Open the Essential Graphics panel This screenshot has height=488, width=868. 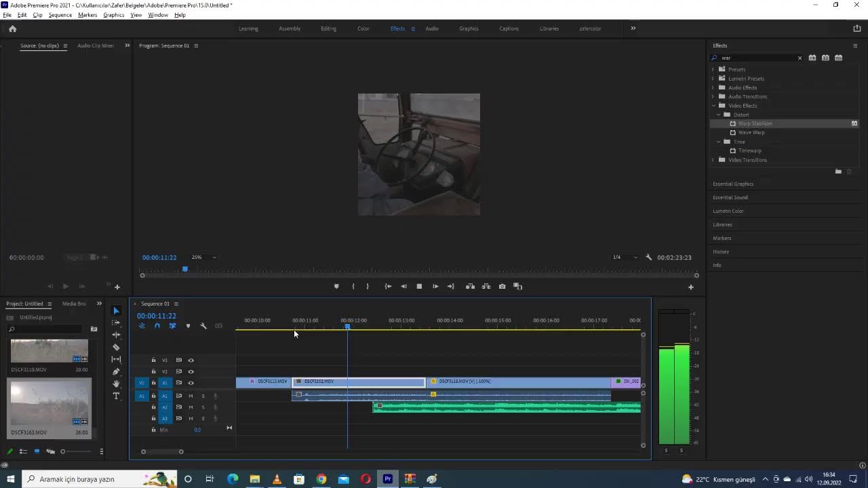pos(733,184)
